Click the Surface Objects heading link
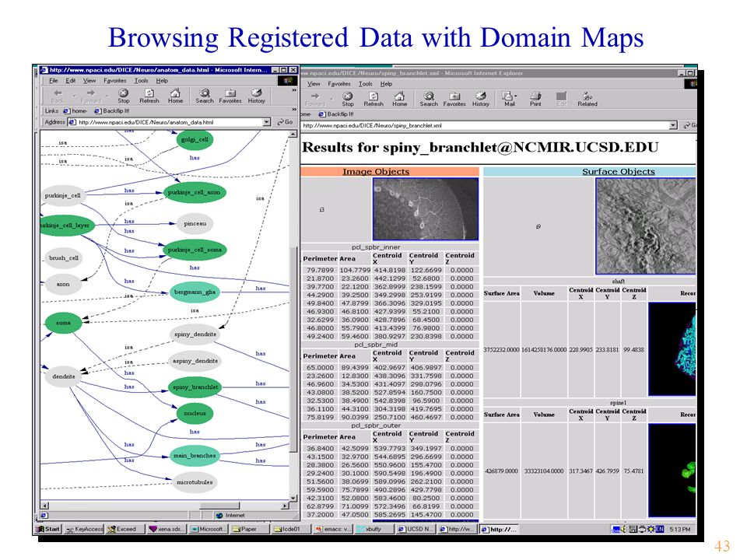 coord(619,171)
